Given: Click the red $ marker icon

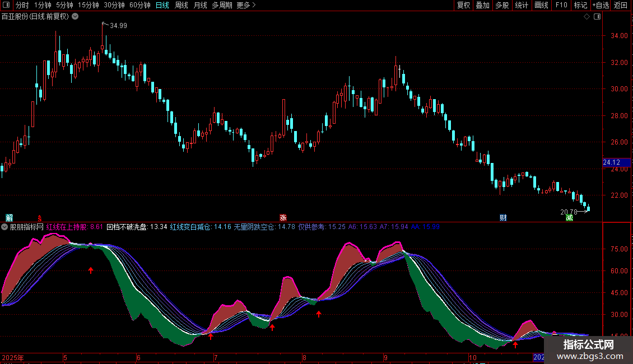Looking at the screenshot, I should click(x=39, y=217).
